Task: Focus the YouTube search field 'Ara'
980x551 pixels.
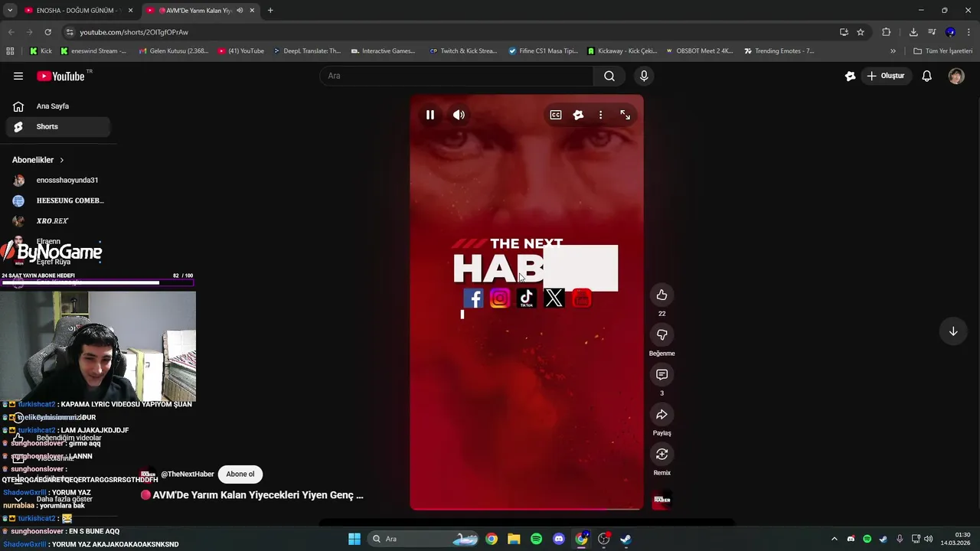Action: (x=456, y=76)
